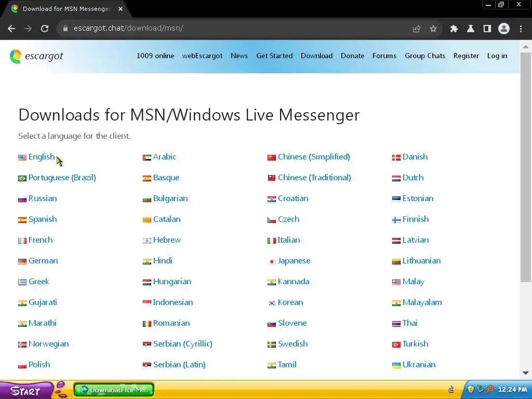Choose the Italian language link
The width and height of the screenshot is (532, 399).
tap(289, 240)
